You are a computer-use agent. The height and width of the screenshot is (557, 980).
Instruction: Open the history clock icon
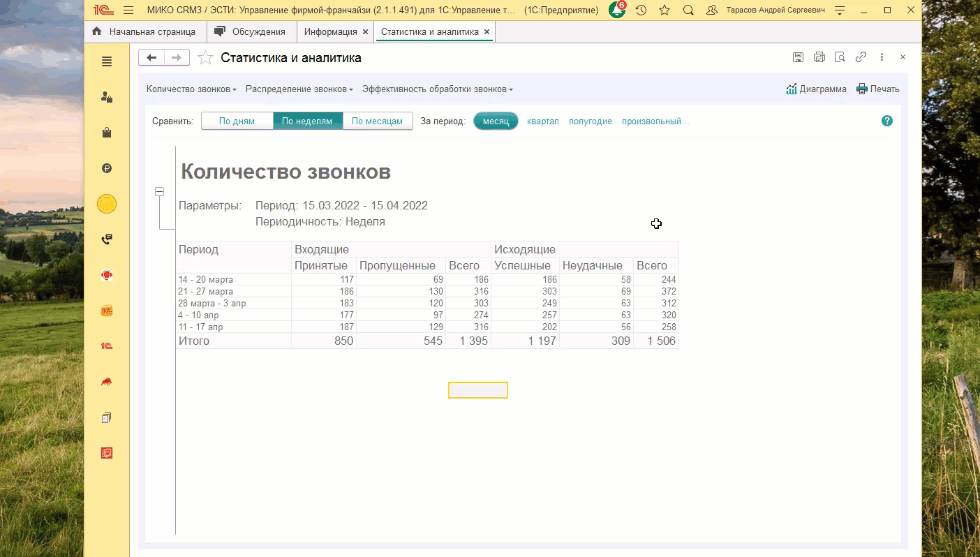(x=641, y=10)
